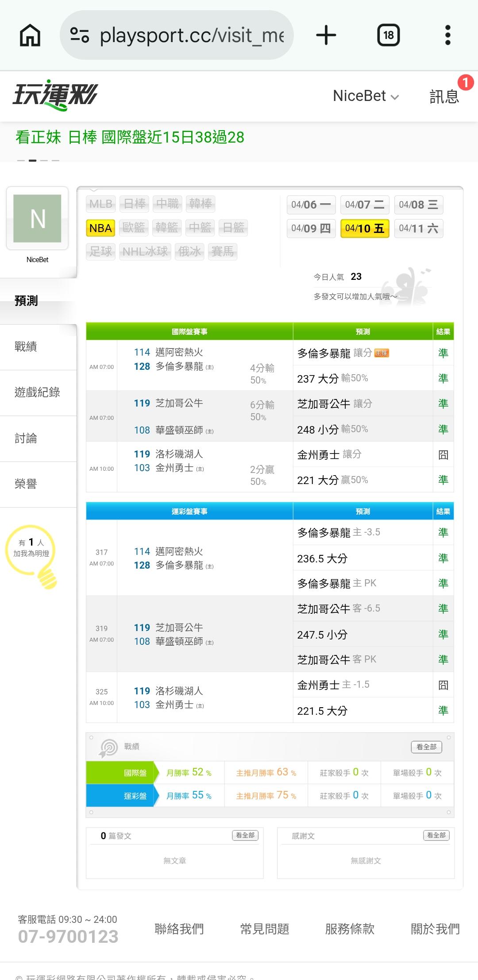The height and width of the screenshot is (980, 478).
Task: Select the NBA league filter
Action: (x=100, y=228)
